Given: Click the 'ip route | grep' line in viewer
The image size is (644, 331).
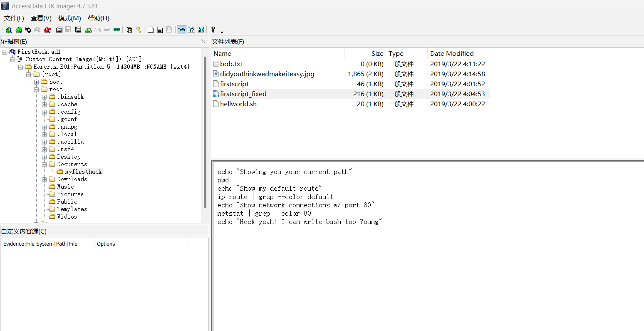Looking at the screenshot, I should pos(275,197).
